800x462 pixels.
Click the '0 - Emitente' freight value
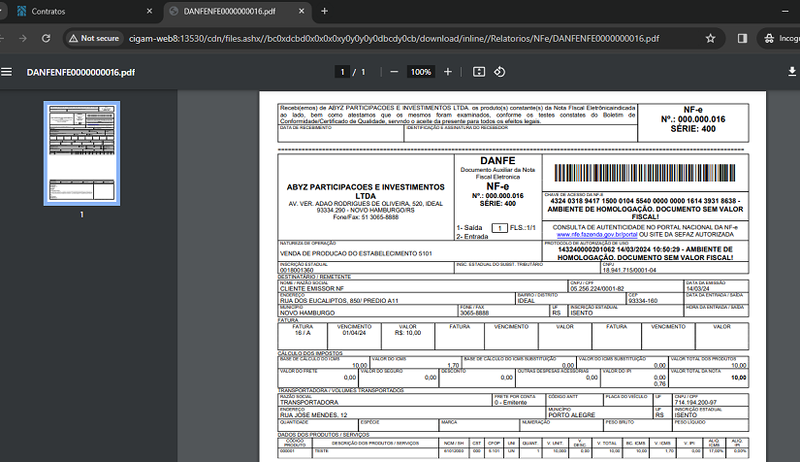510,402
